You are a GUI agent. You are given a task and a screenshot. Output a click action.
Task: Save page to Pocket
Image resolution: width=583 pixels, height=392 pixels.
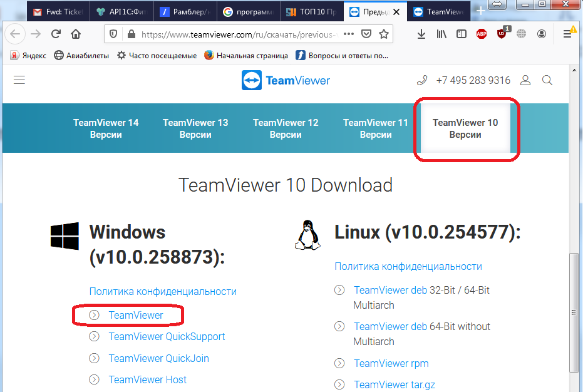coord(366,34)
